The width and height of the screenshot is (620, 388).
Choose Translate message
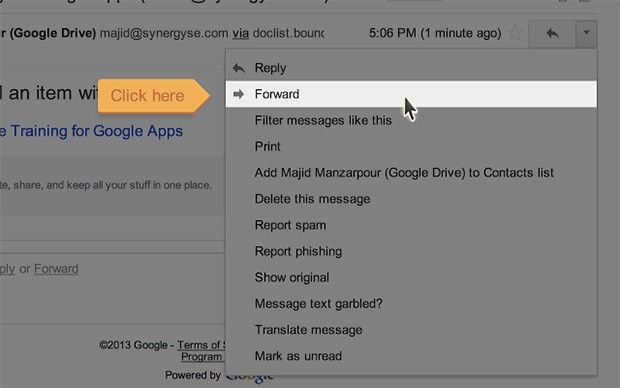[411, 329]
